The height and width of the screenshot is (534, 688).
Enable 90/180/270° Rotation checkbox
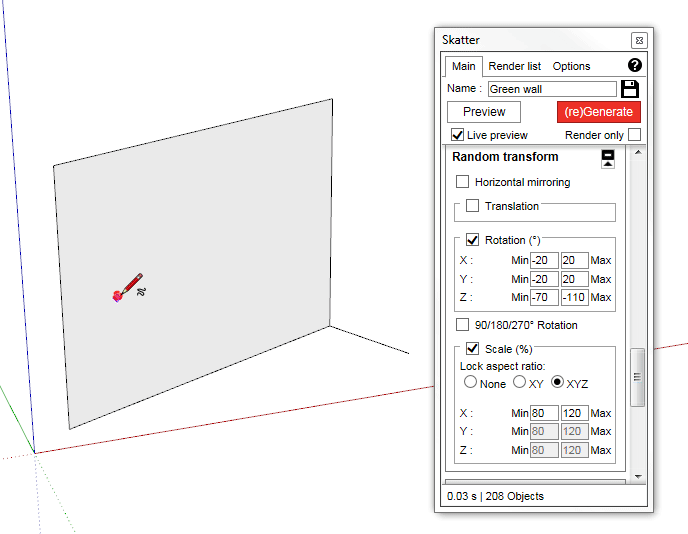coord(462,325)
